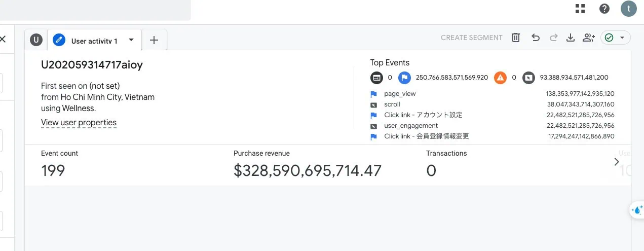Viewport: 644px width, 251px height.
Task: Toggle the black page-view events filter
Action: tap(376, 78)
